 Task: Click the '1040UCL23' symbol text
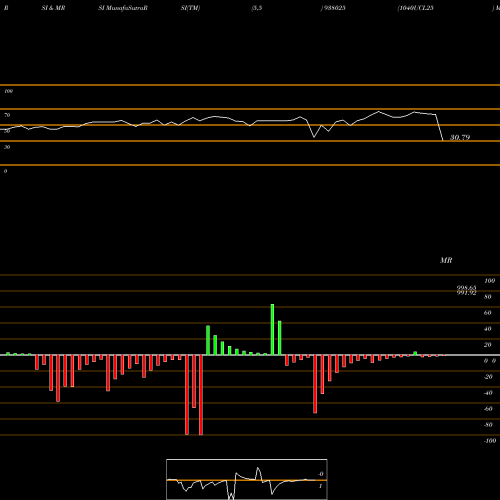pos(416,8)
